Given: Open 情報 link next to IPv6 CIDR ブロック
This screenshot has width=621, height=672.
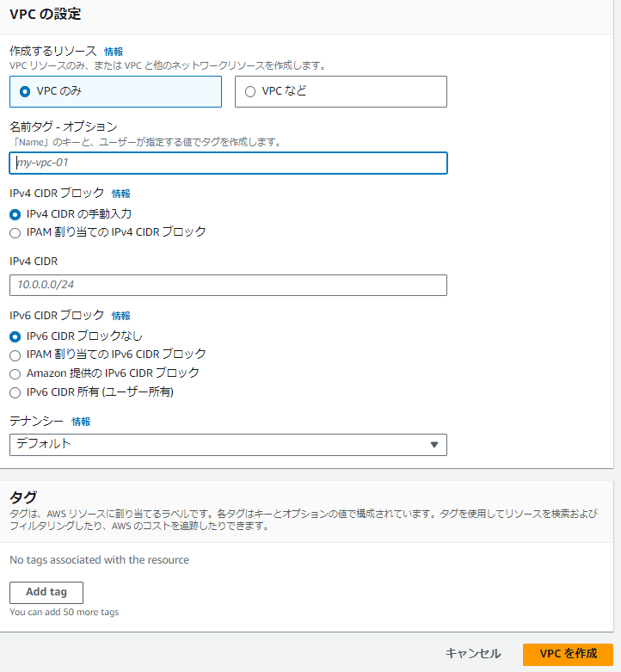Looking at the screenshot, I should click(120, 316).
